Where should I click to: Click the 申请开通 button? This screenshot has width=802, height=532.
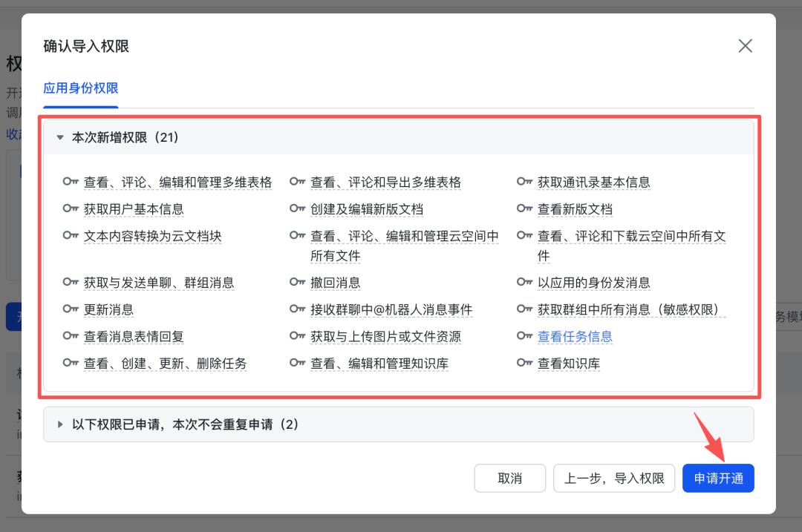pyautogui.click(x=717, y=478)
